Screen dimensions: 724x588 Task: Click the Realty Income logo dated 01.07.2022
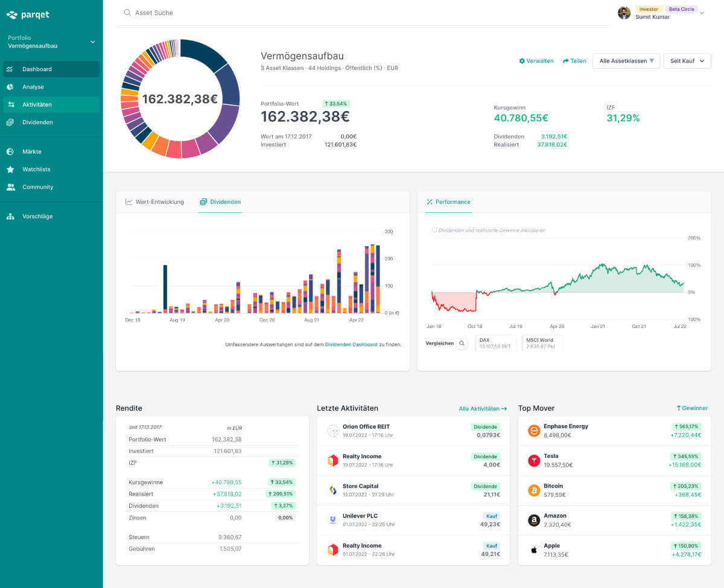(x=333, y=549)
